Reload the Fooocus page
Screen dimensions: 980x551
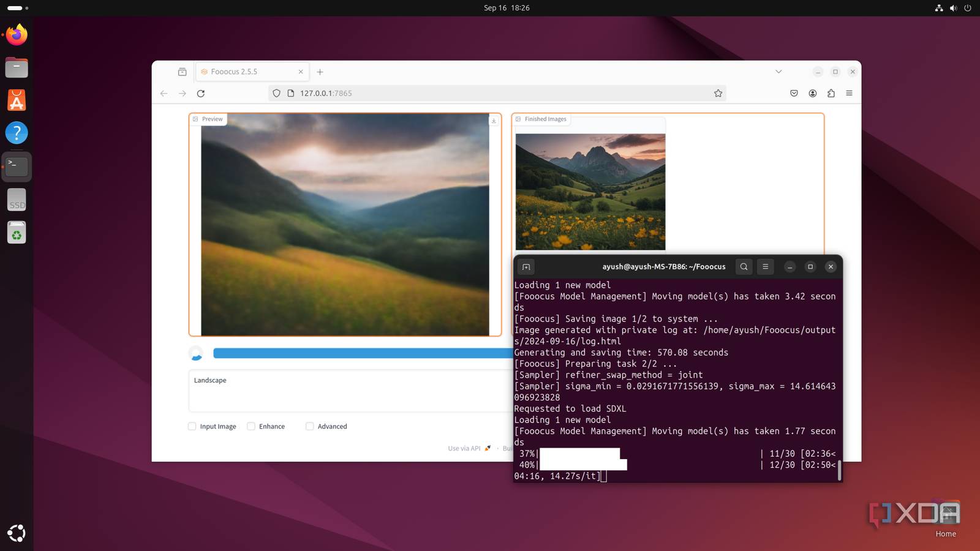pyautogui.click(x=200, y=93)
